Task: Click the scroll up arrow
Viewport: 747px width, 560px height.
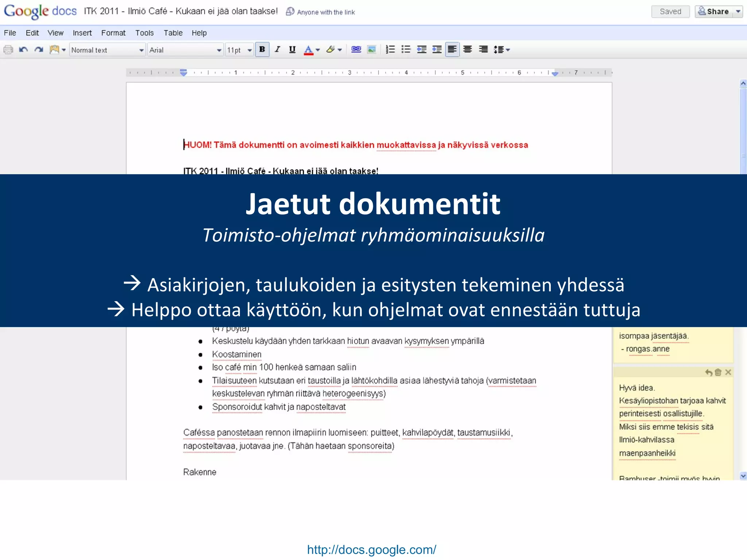Action: [743, 83]
